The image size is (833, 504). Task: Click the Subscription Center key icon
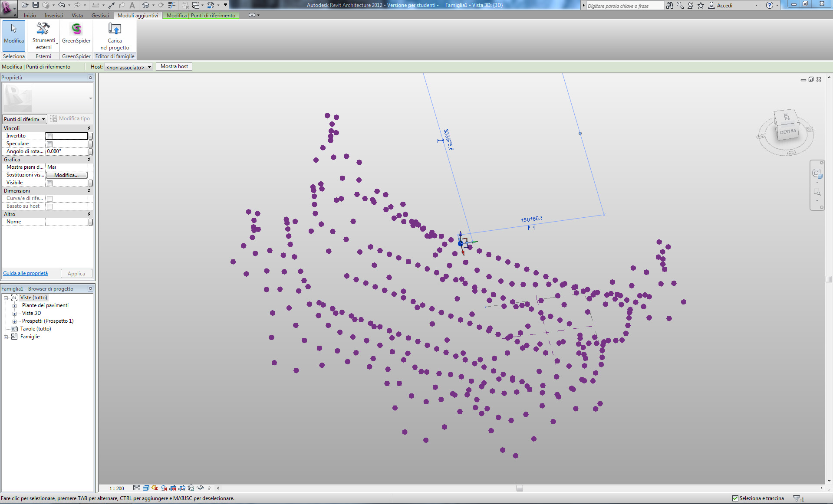click(x=680, y=5)
